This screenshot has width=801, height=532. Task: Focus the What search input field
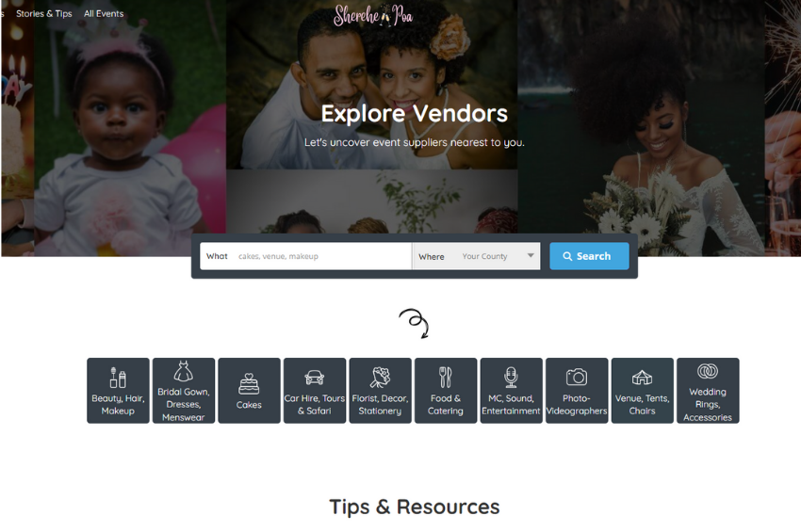click(x=305, y=256)
